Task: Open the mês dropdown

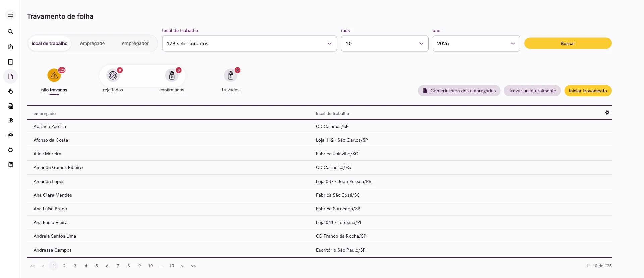Action: (x=385, y=44)
